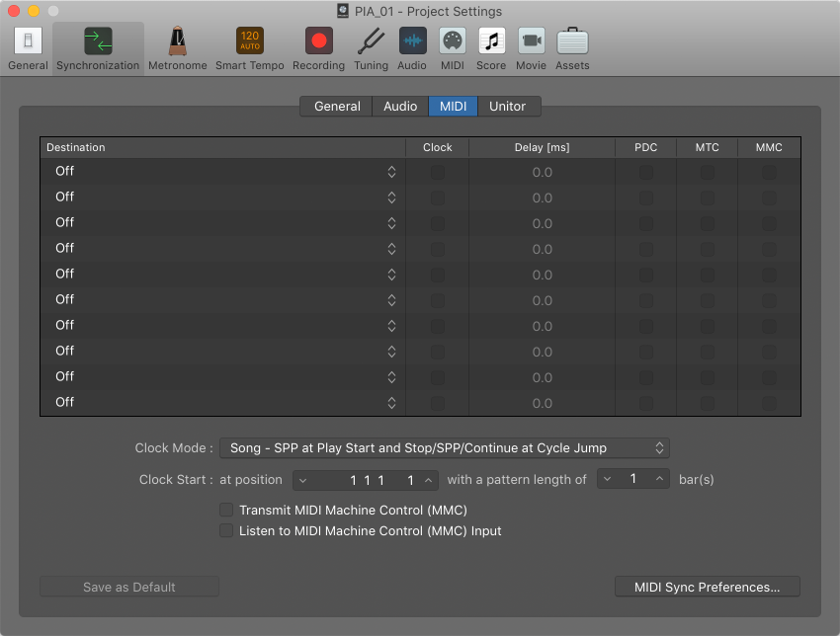Increase the Clock Start position value
The image size is (840, 636).
point(429,480)
